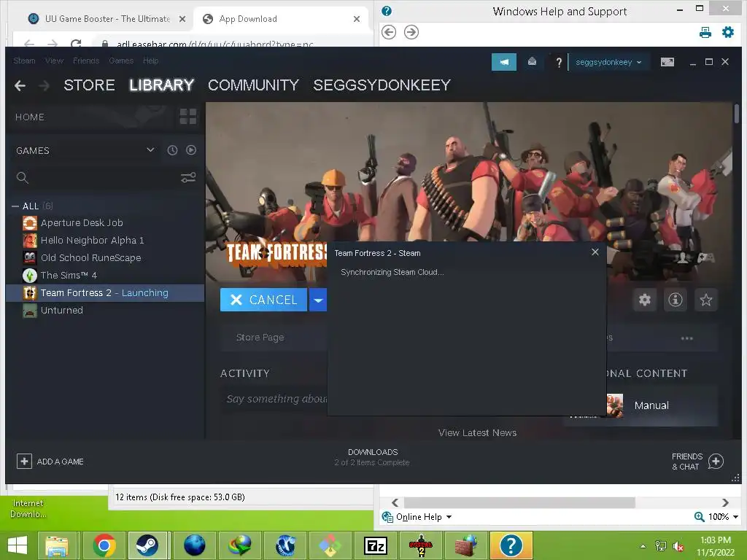Select The Sims 4 in library
Image resolution: width=747 pixels, height=560 pixels.
click(105, 275)
